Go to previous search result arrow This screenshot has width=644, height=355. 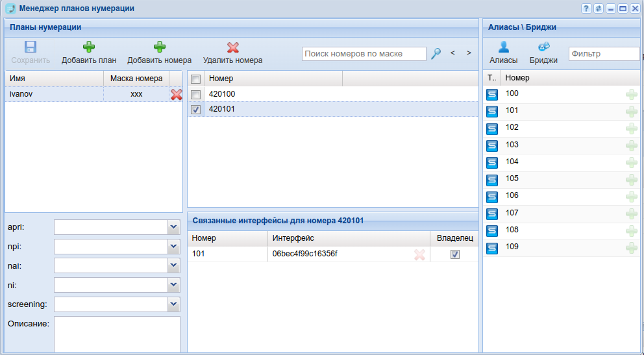452,53
